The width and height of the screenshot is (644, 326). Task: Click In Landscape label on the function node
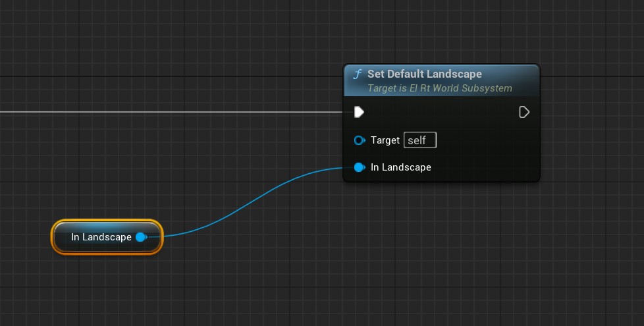click(x=400, y=167)
